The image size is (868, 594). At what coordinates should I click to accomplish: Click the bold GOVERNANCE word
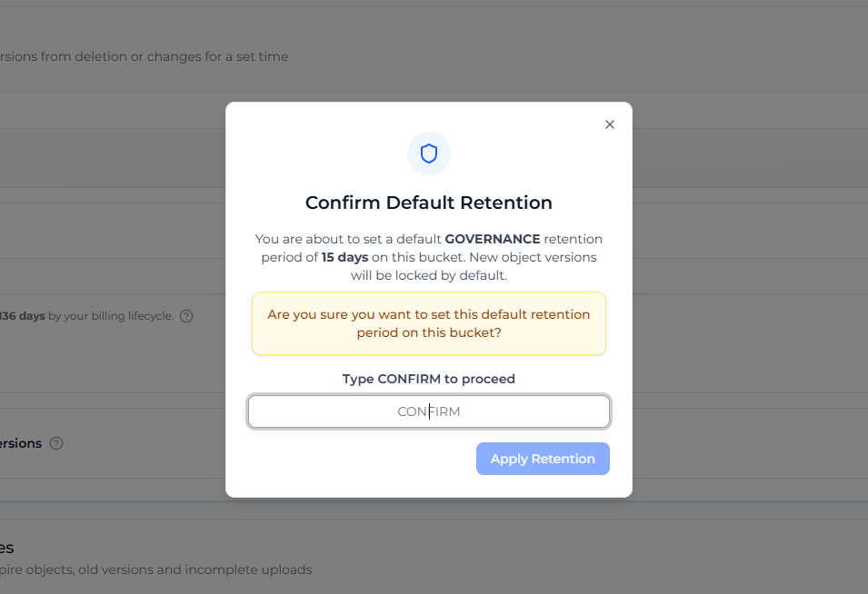pos(492,239)
